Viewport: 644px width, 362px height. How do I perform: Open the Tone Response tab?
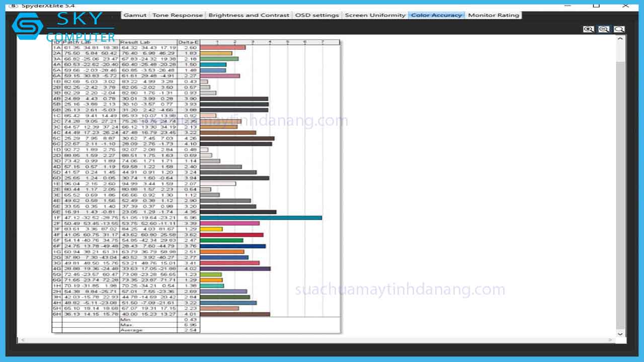click(x=177, y=15)
